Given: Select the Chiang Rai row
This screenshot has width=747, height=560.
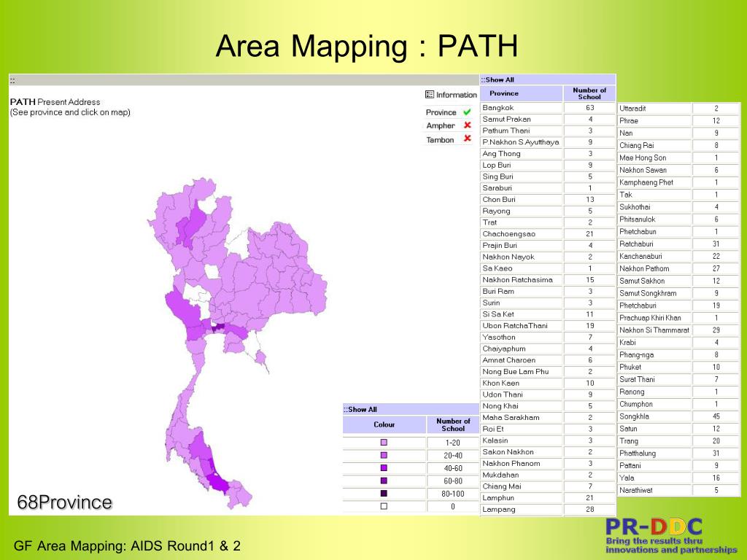Looking at the screenshot, I should click(678, 145).
